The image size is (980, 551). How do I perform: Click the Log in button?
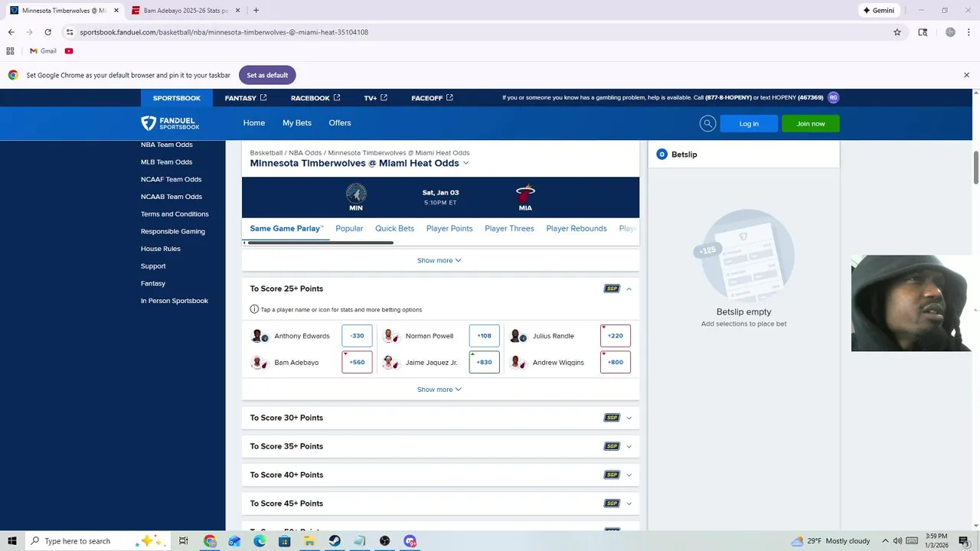pos(749,123)
